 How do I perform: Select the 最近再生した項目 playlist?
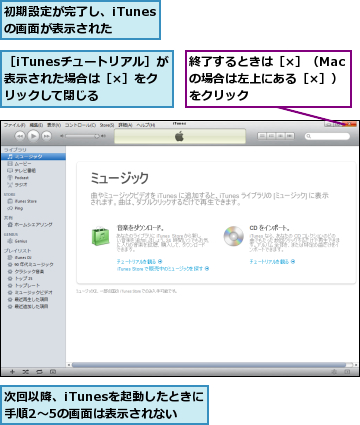click(33, 299)
